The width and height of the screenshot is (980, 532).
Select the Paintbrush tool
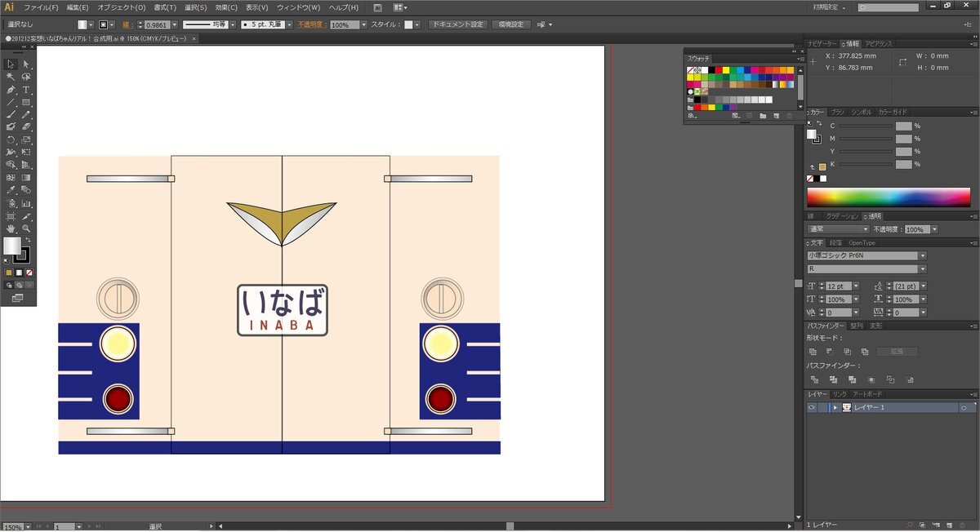point(11,114)
